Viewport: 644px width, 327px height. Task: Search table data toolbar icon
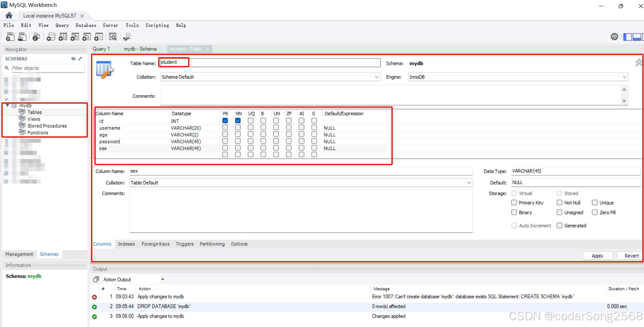coord(113,37)
